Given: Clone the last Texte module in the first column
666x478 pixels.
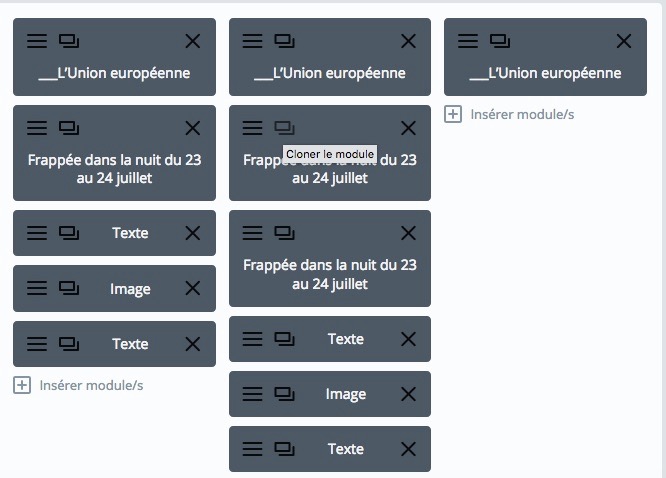Looking at the screenshot, I should (69, 344).
